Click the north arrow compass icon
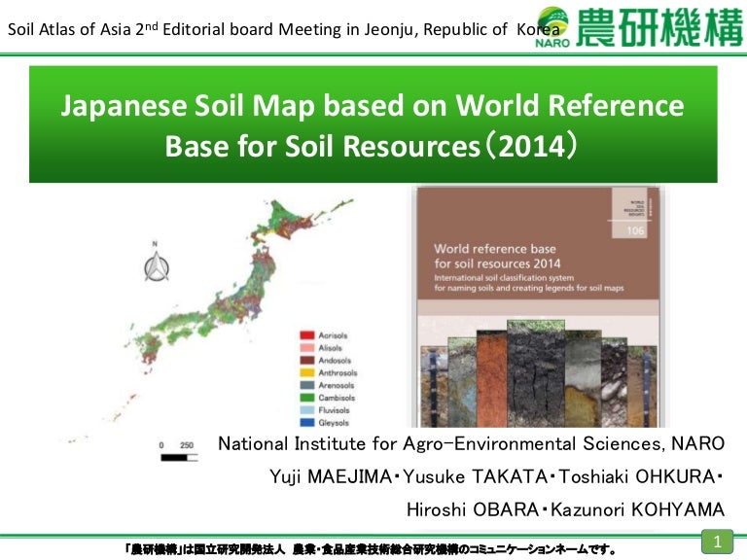The image size is (747, 560). pyautogui.click(x=157, y=263)
